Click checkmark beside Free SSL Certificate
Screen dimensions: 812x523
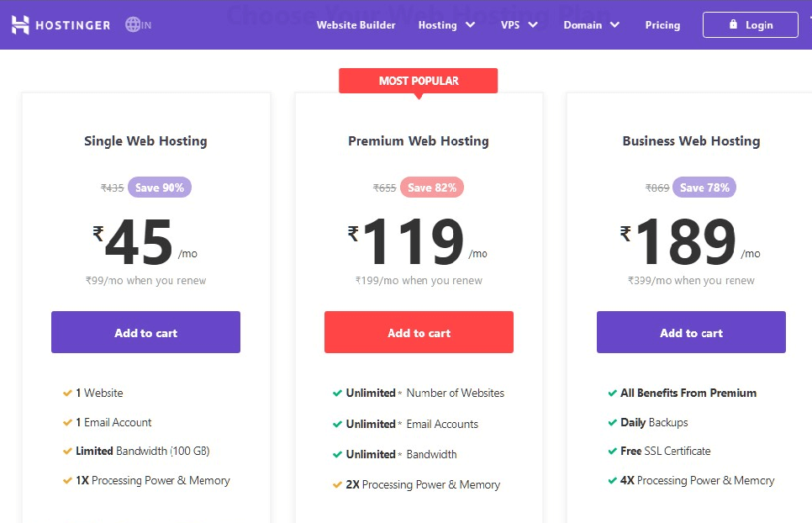(612, 451)
